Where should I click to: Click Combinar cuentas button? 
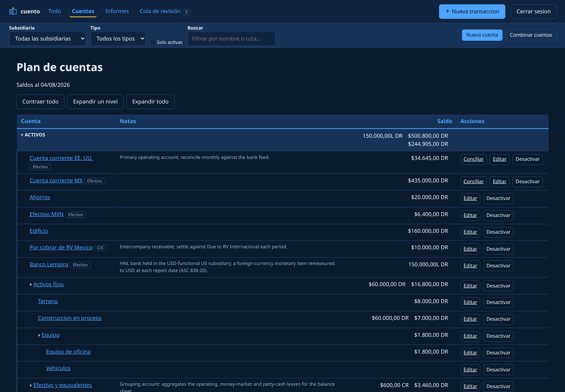531,35
